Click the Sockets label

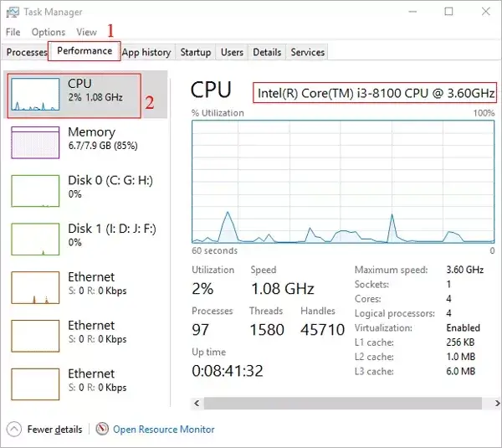click(x=371, y=284)
